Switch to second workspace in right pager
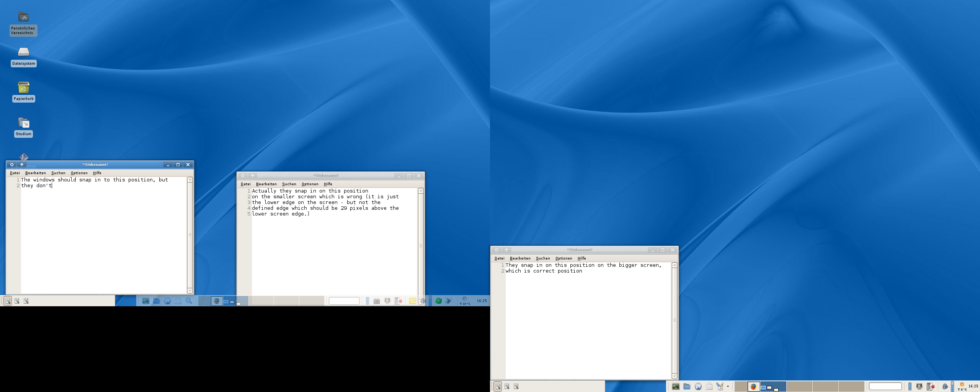The width and height of the screenshot is (980, 392). 769,387
